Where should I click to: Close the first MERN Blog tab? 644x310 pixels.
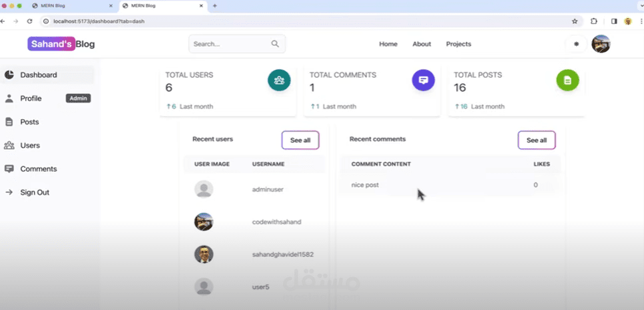pos(111,6)
